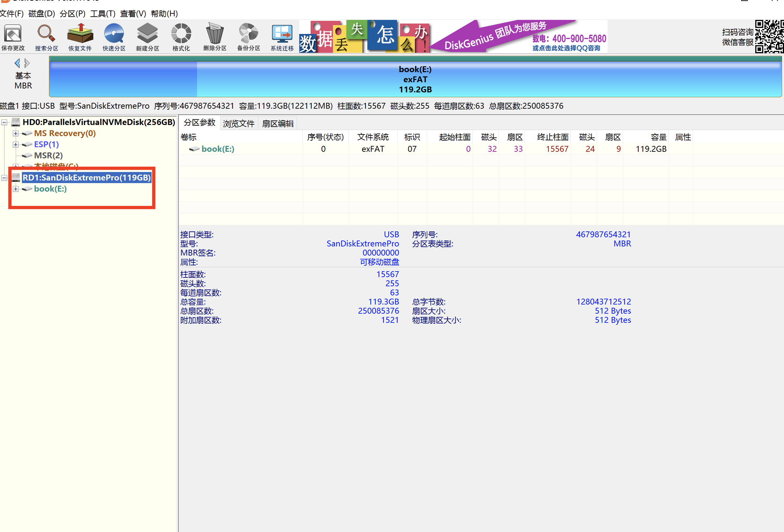This screenshot has width=784, height=532.
Task: Click the DiskGenius QQ咨询 banner link
Action: [566, 48]
